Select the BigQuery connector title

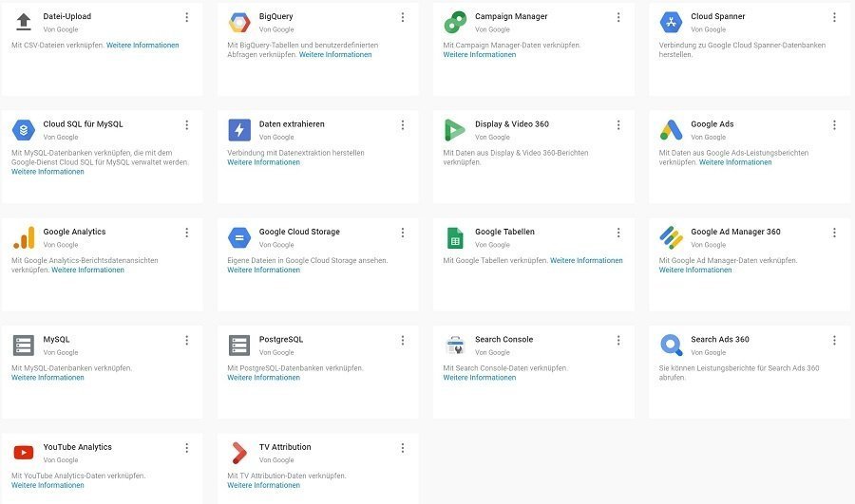(x=275, y=16)
